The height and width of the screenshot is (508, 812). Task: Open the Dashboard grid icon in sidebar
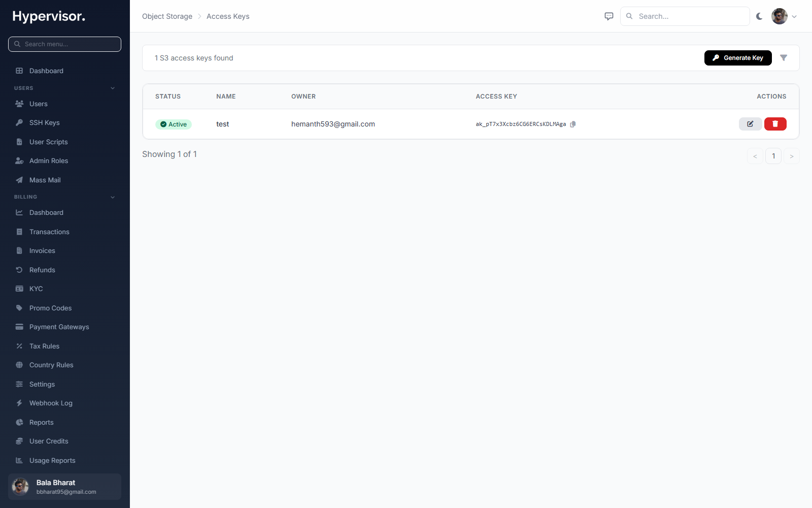(19, 71)
